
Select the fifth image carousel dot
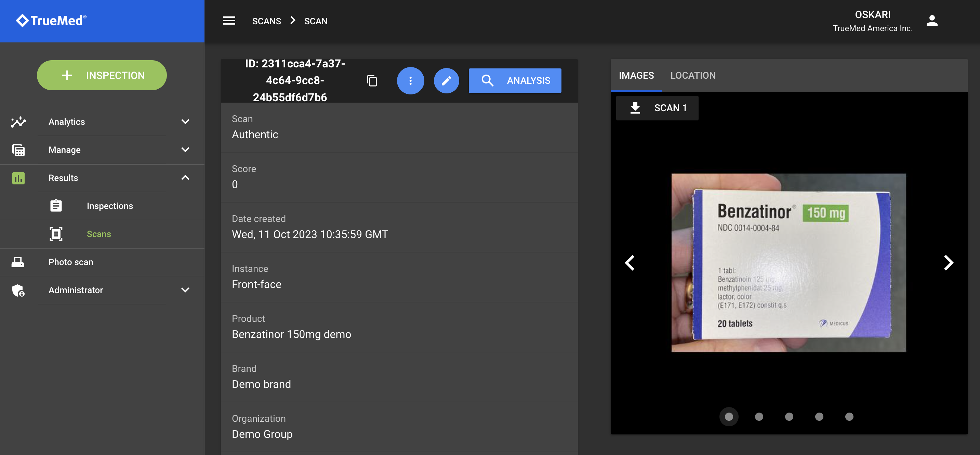tap(849, 417)
